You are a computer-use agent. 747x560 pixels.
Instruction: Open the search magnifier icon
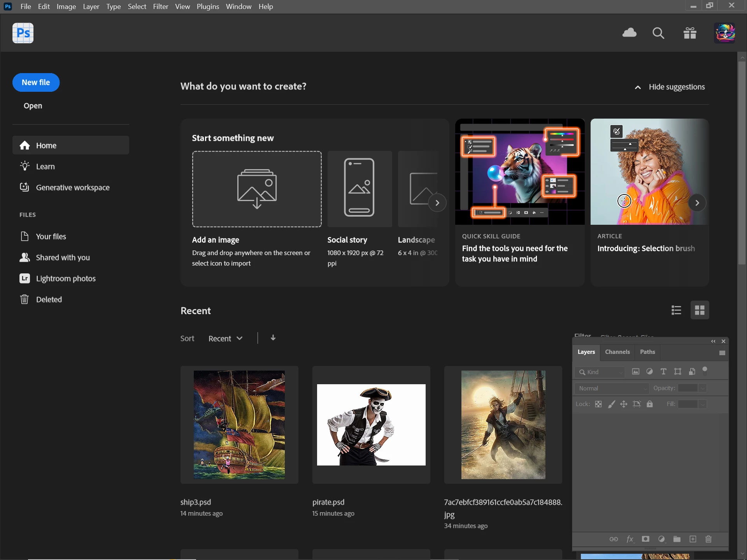[x=658, y=33]
